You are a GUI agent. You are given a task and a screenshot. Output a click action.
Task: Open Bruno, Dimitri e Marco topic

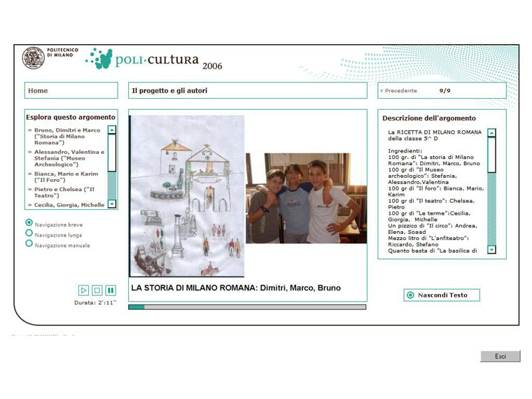[67, 136]
